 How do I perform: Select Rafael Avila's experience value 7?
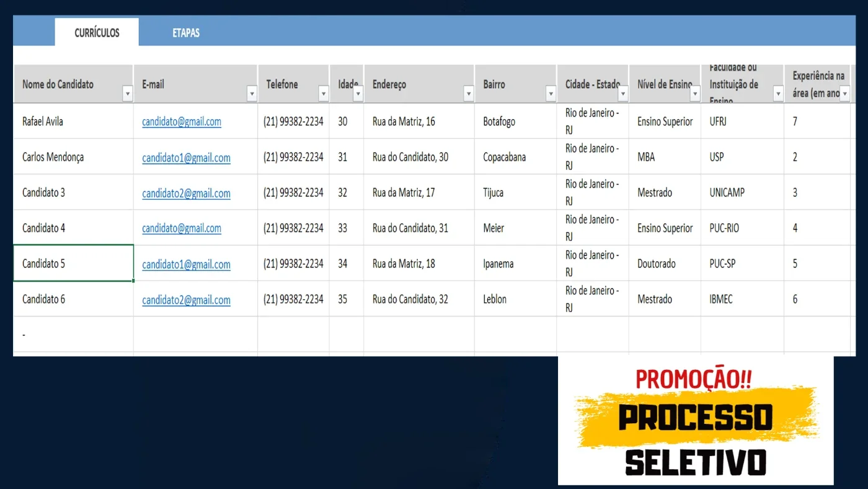[817, 122]
